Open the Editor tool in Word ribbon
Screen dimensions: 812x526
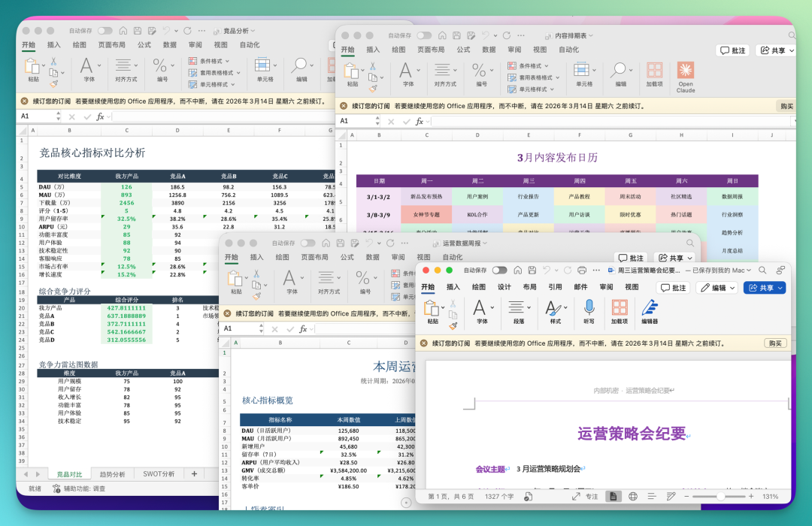tap(650, 307)
